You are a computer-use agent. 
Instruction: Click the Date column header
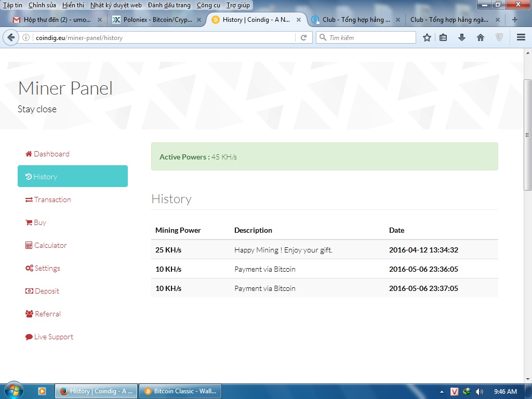click(x=396, y=230)
